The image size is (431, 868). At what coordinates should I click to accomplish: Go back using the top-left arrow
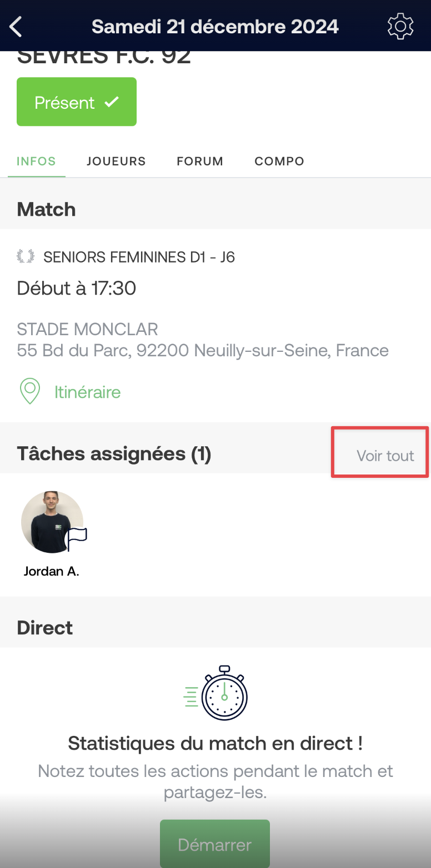(x=16, y=27)
